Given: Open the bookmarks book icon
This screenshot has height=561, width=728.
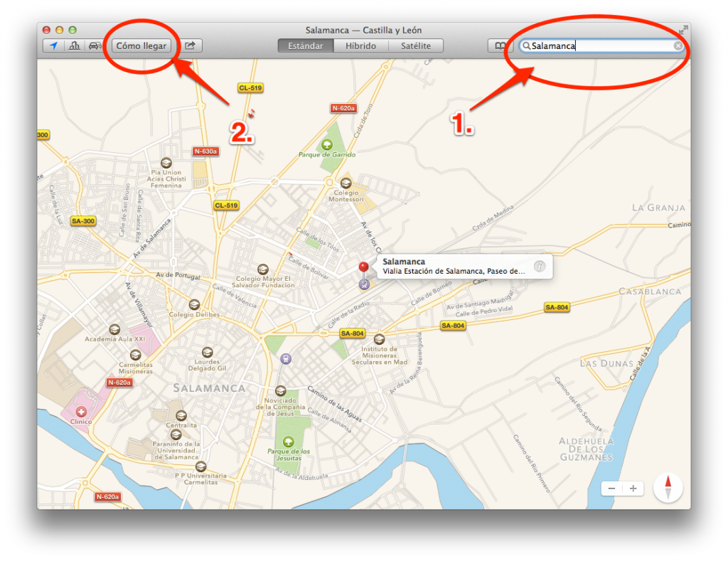Looking at the screenshot, I should 500,46.
